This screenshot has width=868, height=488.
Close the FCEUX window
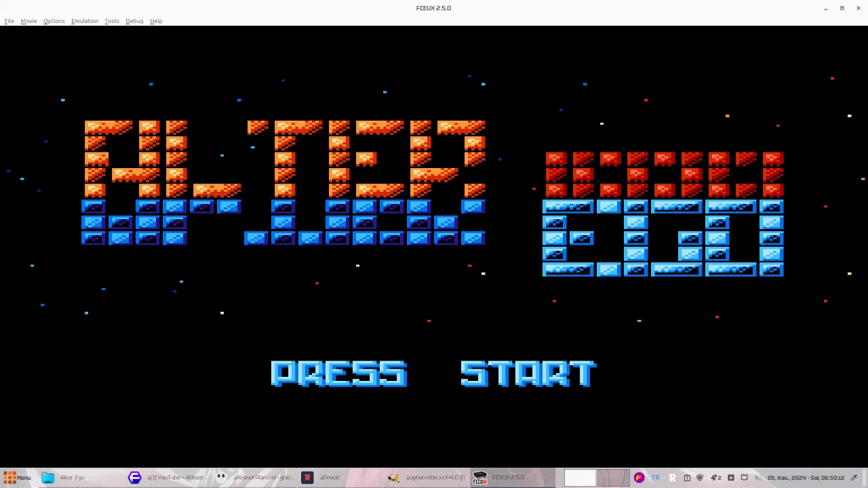tap(859, 8)
